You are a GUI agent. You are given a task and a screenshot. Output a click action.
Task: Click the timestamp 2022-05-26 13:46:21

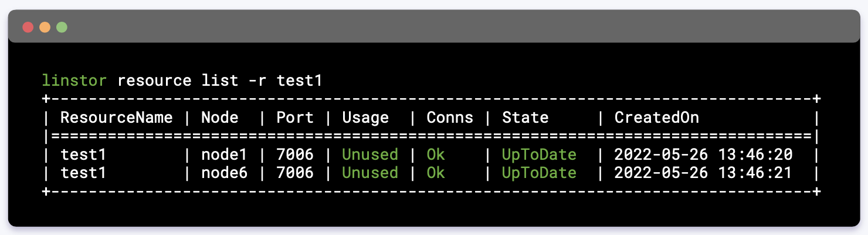click(703, 173)
